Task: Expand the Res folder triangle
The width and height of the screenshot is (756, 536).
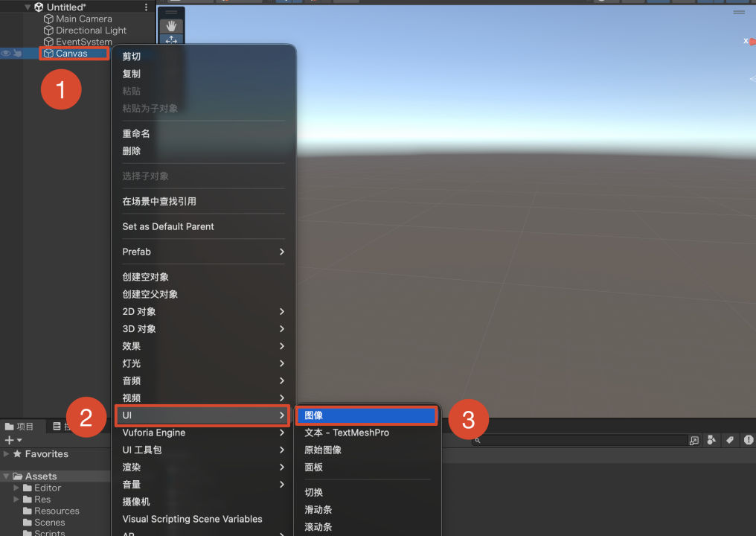Action: (16, 500)
